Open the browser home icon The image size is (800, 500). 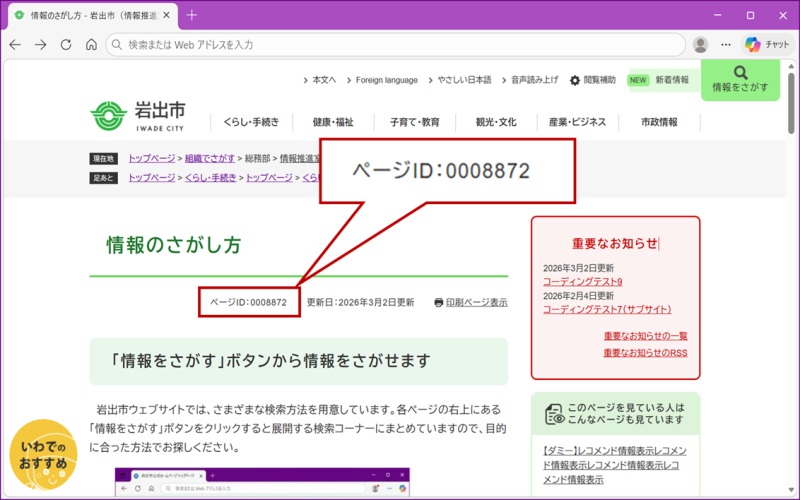pyautogui.click(x=91, y=45)
